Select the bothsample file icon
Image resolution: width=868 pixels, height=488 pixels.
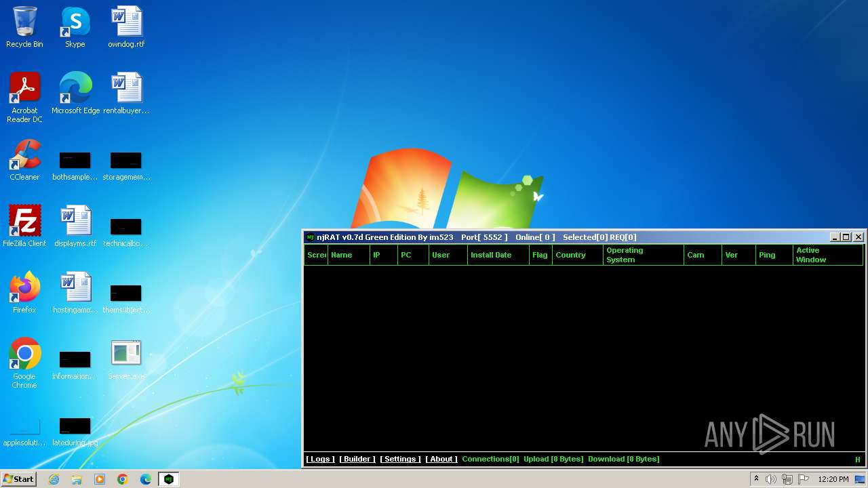click(x=75, y=166)
